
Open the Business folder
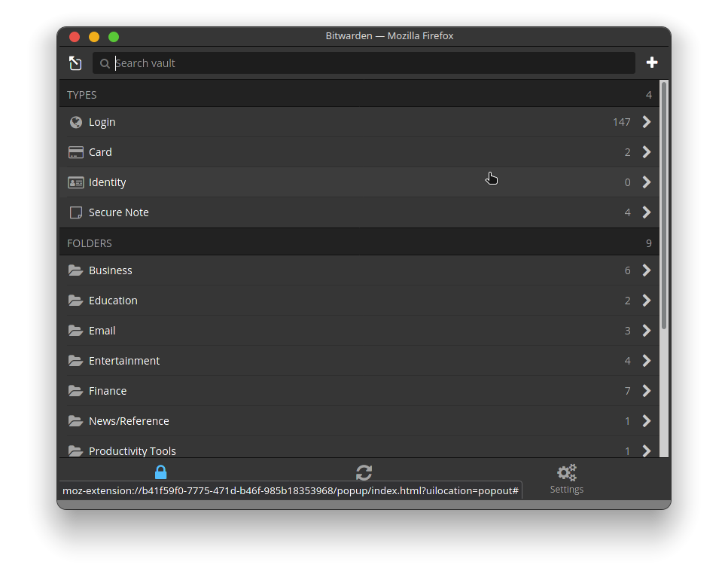pos(359,270)
